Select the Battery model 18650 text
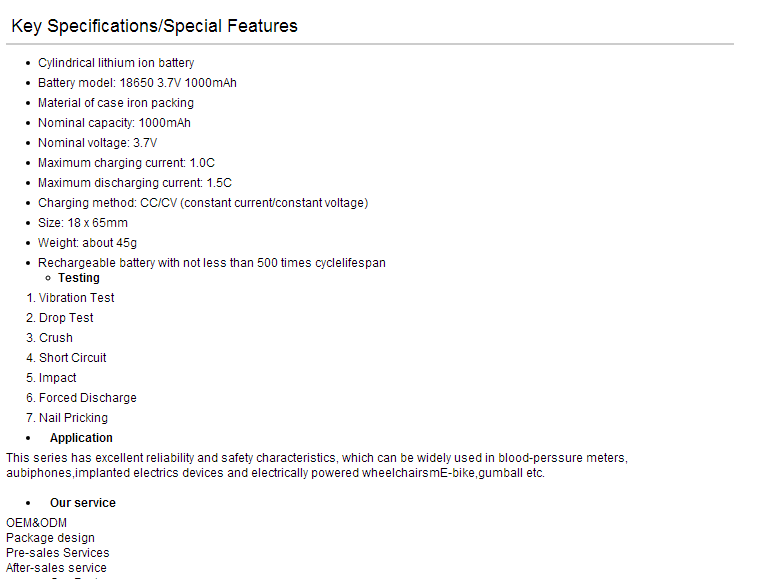Viewport: 772px width, 579px height. pos(137,83)
